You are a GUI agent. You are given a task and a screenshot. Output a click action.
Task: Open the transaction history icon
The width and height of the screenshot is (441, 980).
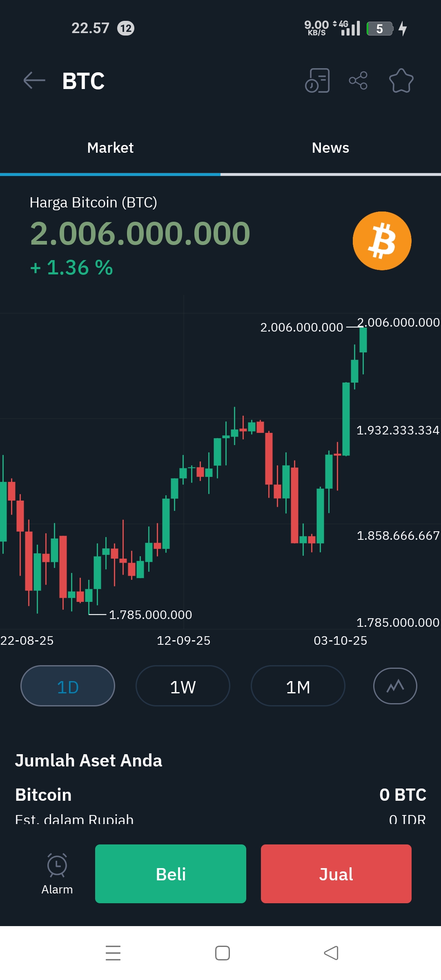[317, 80]
